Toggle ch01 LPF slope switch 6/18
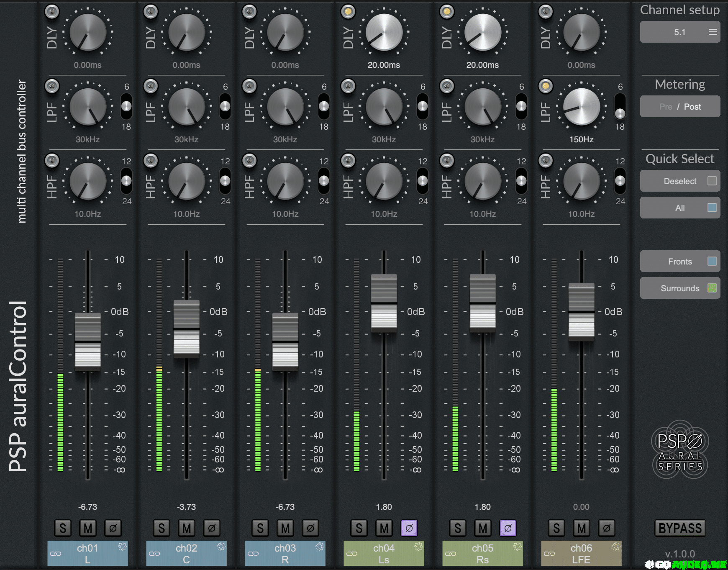 [126, 106]
